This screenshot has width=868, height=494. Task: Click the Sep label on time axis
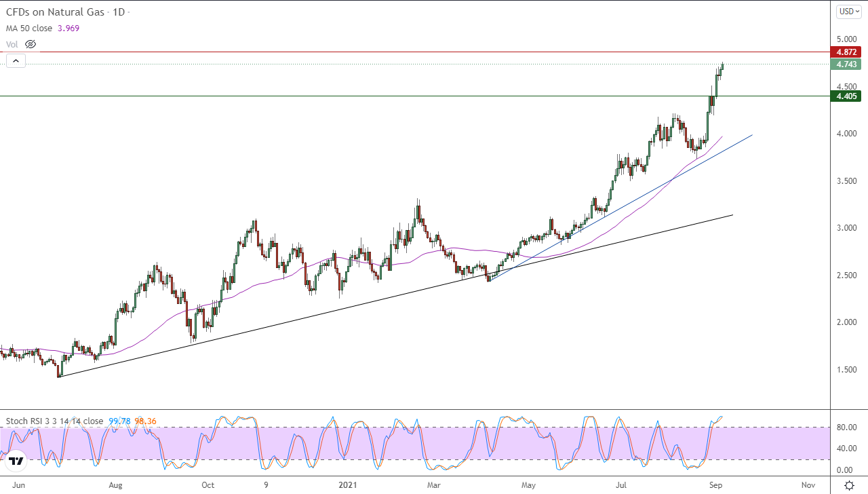(715, 485)
